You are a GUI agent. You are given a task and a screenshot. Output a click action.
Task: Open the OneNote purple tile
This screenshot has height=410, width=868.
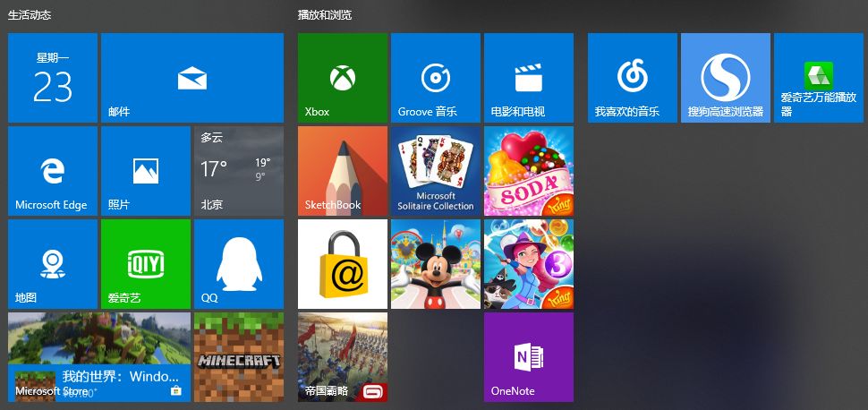click(x=529, y=357)
